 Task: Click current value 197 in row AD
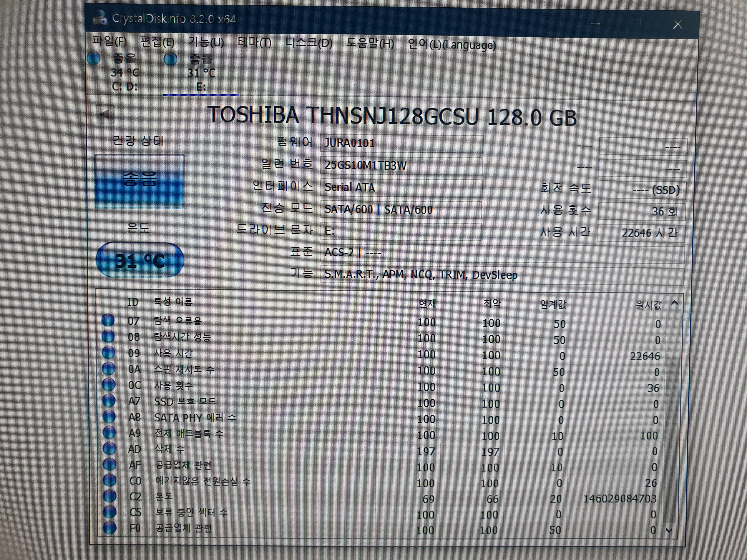tap(426, 451)
